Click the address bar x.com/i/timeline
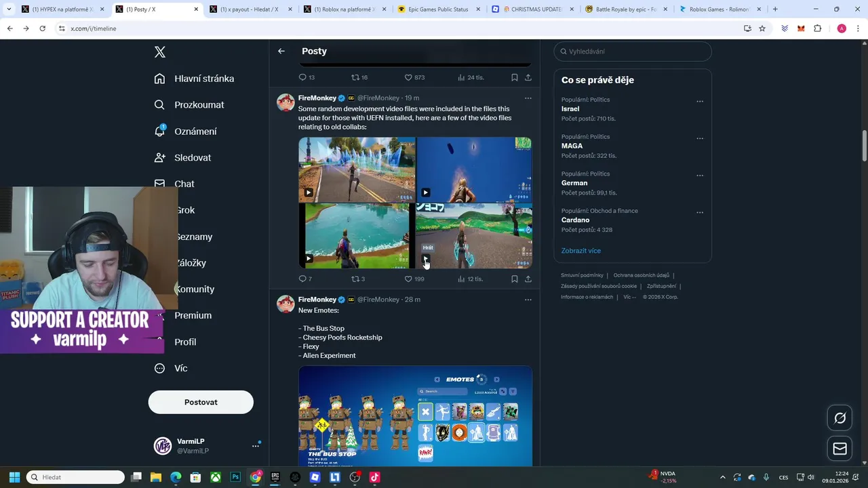This screenshot has height=488, width=868. click(400, 28)
